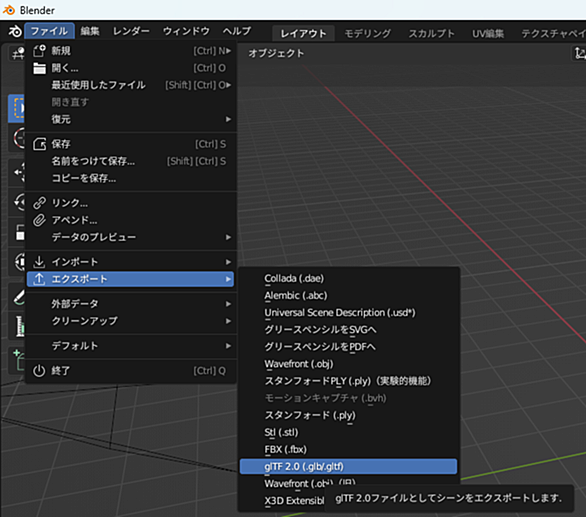Choose リンク... from the File menu
Viewport: 586px width, 517px height.
tap(130, 203)
